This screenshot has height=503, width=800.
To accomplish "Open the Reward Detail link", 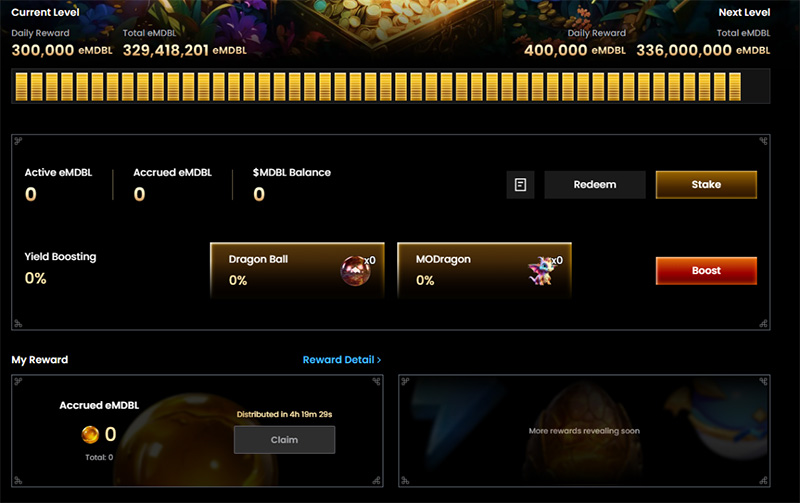I will tap(342, 360).
